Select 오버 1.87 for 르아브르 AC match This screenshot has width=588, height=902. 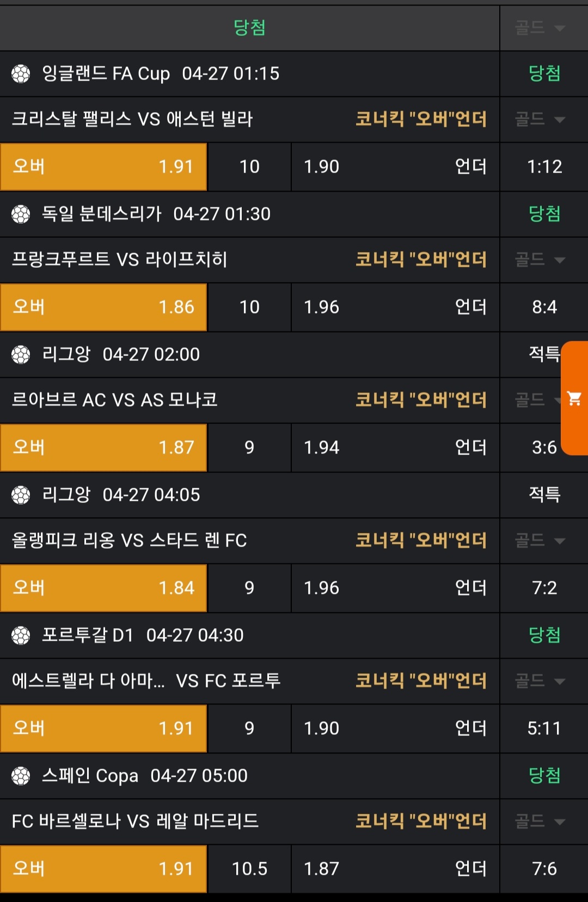pyautogui.click(x=103, y=447)
